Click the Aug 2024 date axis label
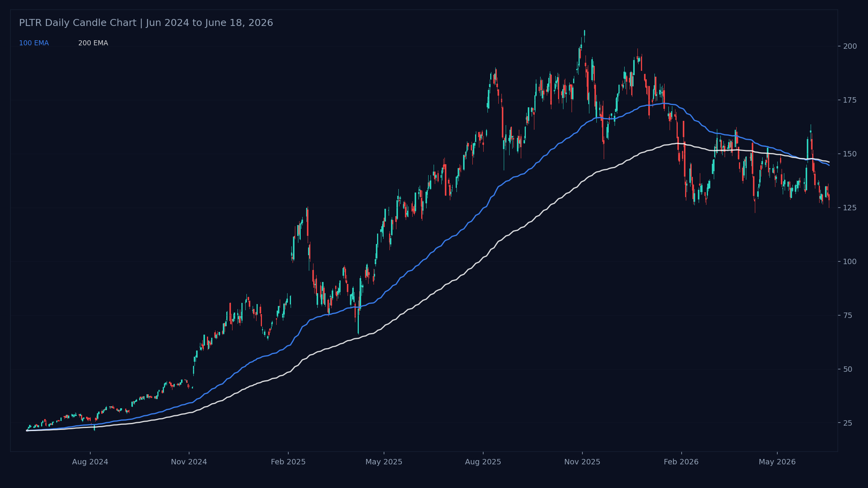 point(90,462)
